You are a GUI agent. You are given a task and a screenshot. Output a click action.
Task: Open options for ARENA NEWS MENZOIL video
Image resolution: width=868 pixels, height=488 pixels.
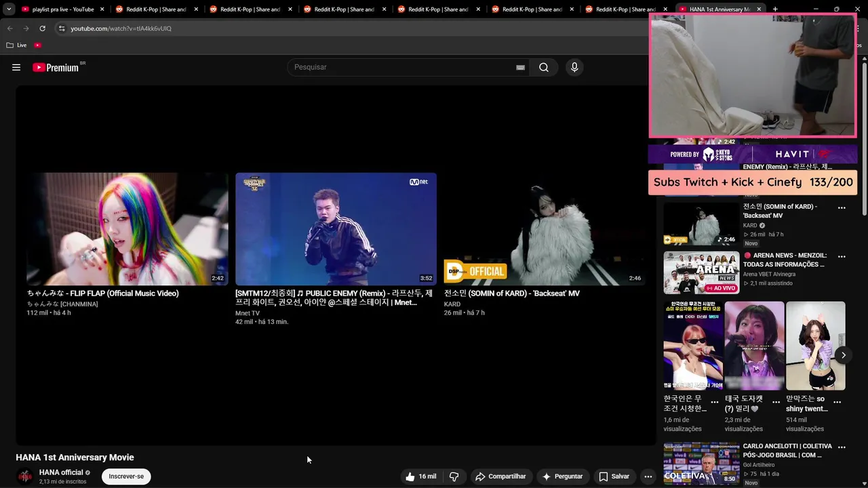point(842,257)
